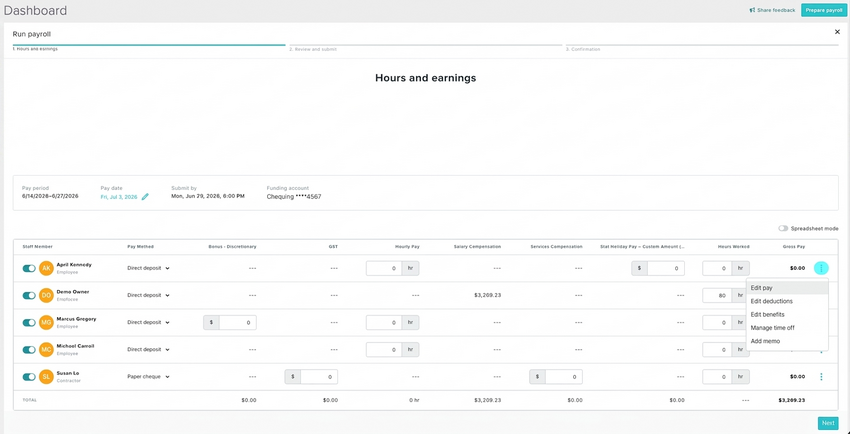Click the Staff Member column header
Image resolution: width=850 pixels, height=434 pixels.
pyautogui.click(x=37, y=247)
